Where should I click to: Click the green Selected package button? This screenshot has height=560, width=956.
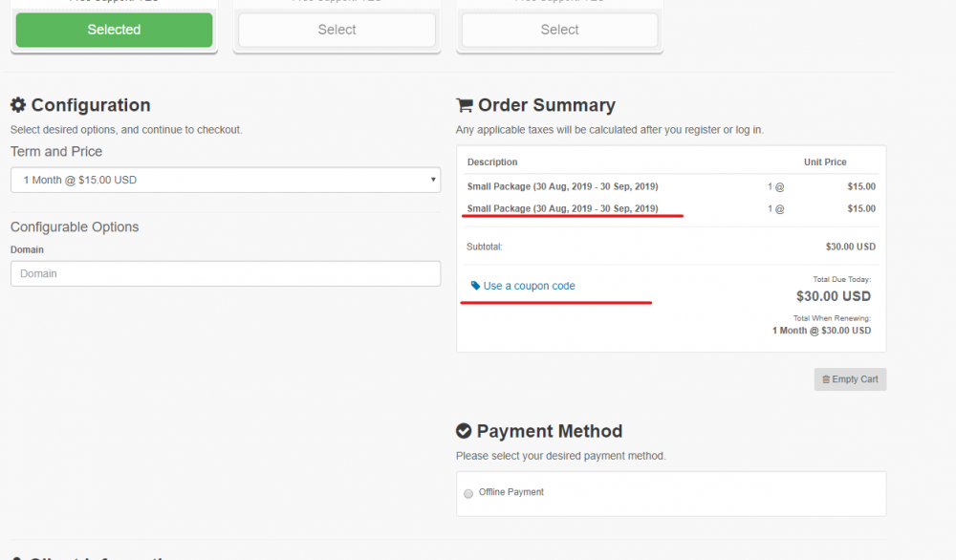click(114, 30)
